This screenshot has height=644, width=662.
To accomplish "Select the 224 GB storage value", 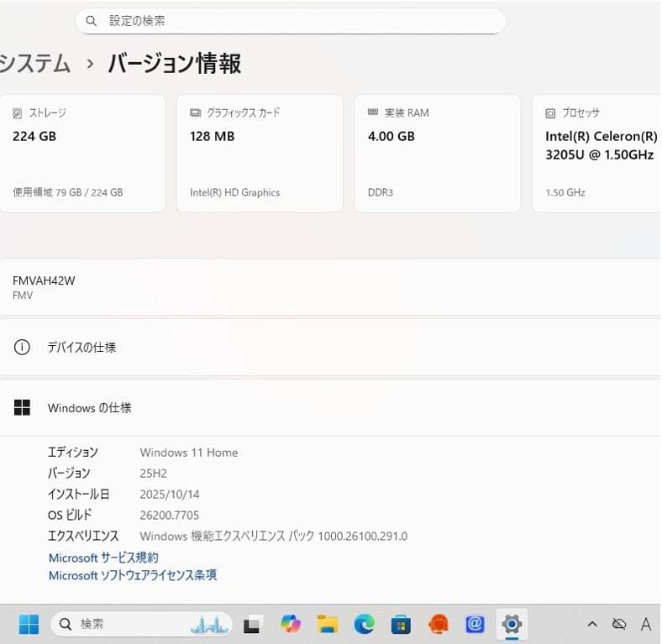I will pyautogui.click(x=34, y=136).
